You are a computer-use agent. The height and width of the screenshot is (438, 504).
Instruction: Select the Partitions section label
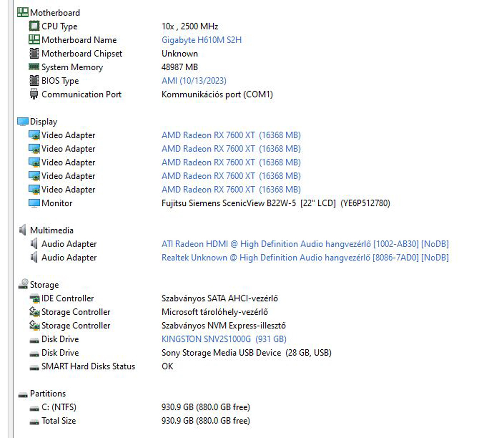(48, 394)
